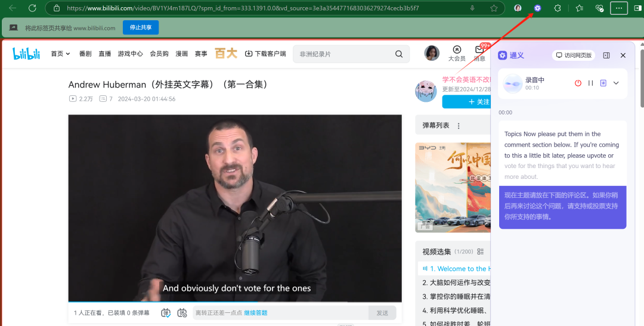
Task: Click the 关注 follow button
Action: [466, 102]
